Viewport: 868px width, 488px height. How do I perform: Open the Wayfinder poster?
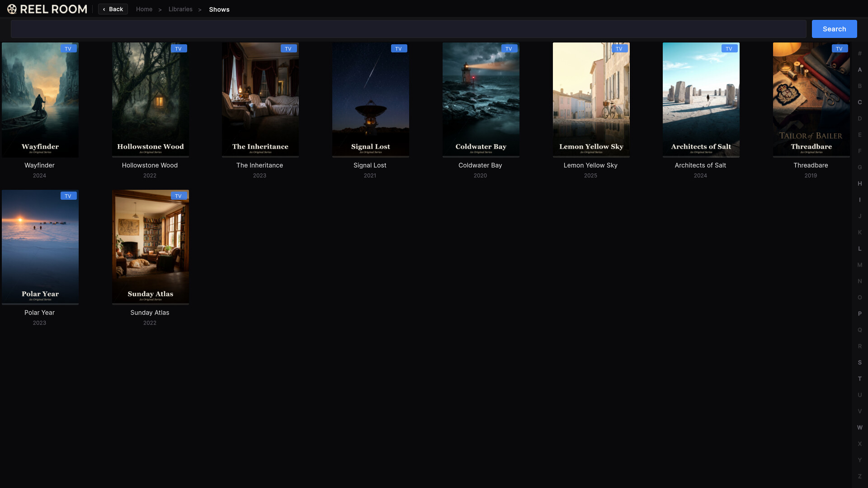(40, 100)
